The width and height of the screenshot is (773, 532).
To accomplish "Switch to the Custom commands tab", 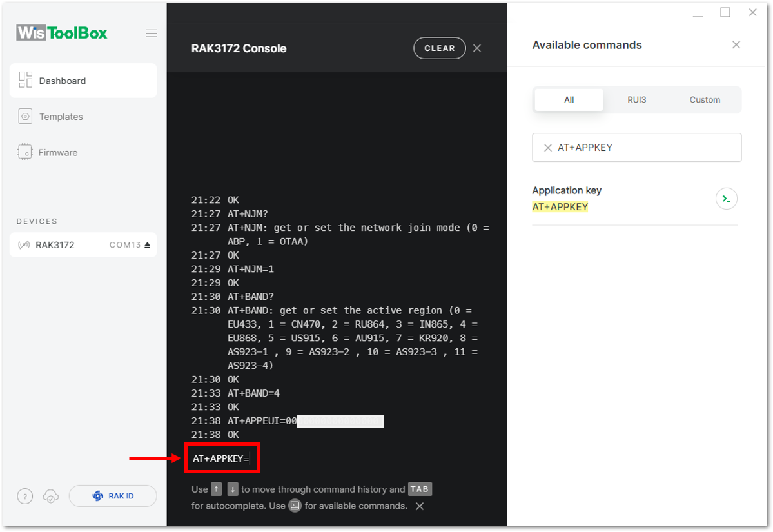I will [705, 99].
